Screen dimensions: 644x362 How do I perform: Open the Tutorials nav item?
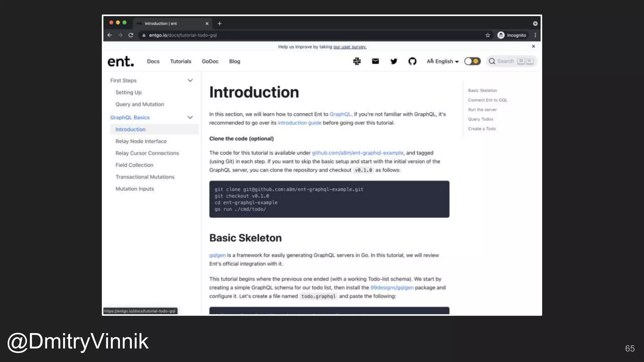(x=180, y=61)
